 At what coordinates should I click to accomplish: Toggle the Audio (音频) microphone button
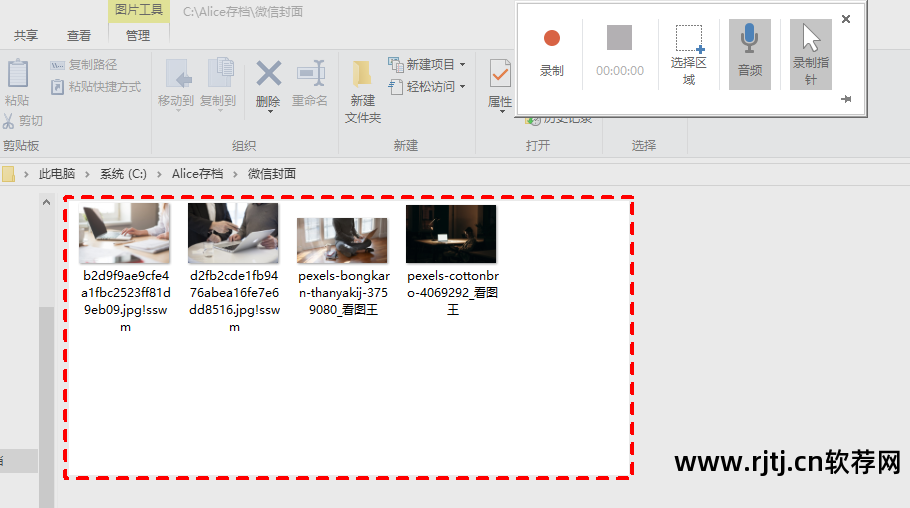click(x=750, y=55)
